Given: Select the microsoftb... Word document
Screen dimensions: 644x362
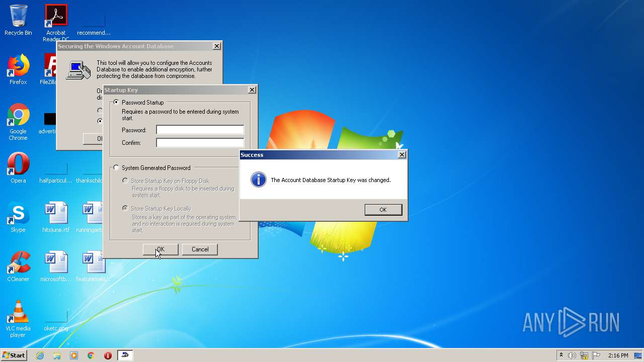Looking at the screenshot, I should coord(56,266).
